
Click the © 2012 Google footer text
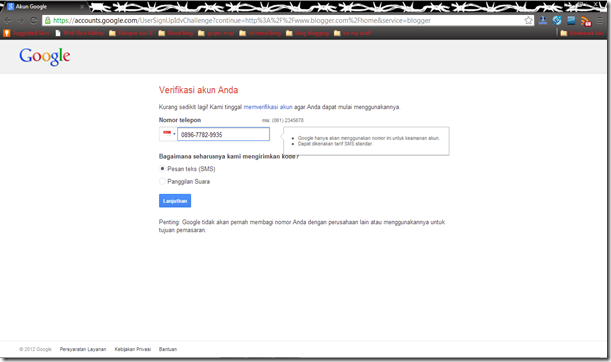point(35,349)
